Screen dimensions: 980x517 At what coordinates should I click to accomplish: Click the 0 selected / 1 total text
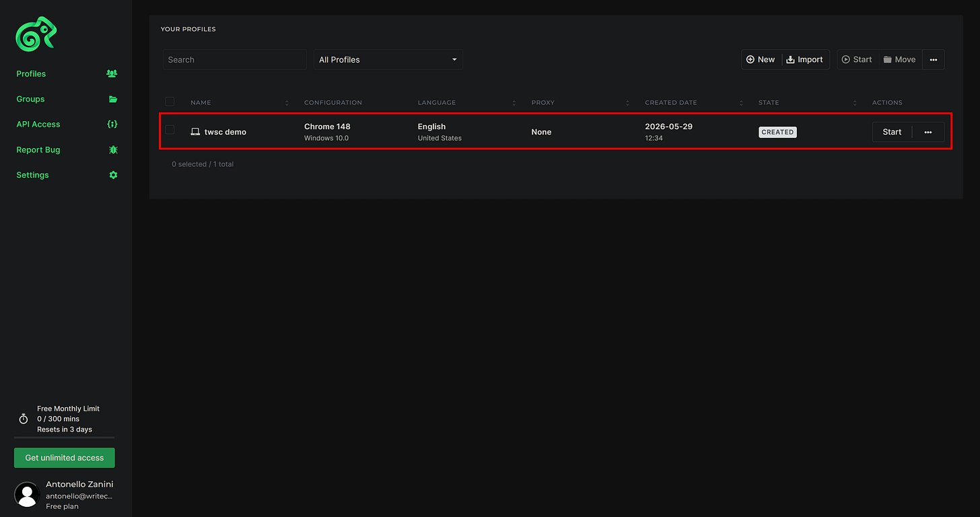[x=203, y=164]
